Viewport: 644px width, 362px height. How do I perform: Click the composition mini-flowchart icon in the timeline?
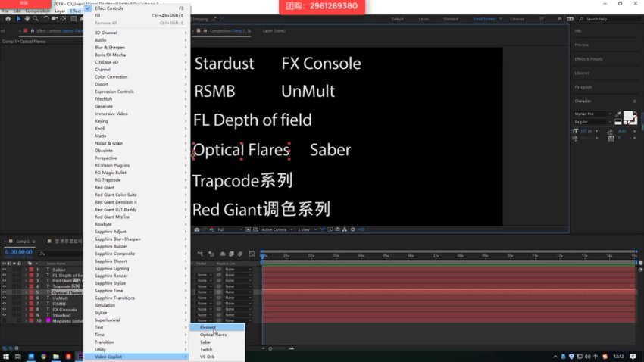tap(200, 254)
